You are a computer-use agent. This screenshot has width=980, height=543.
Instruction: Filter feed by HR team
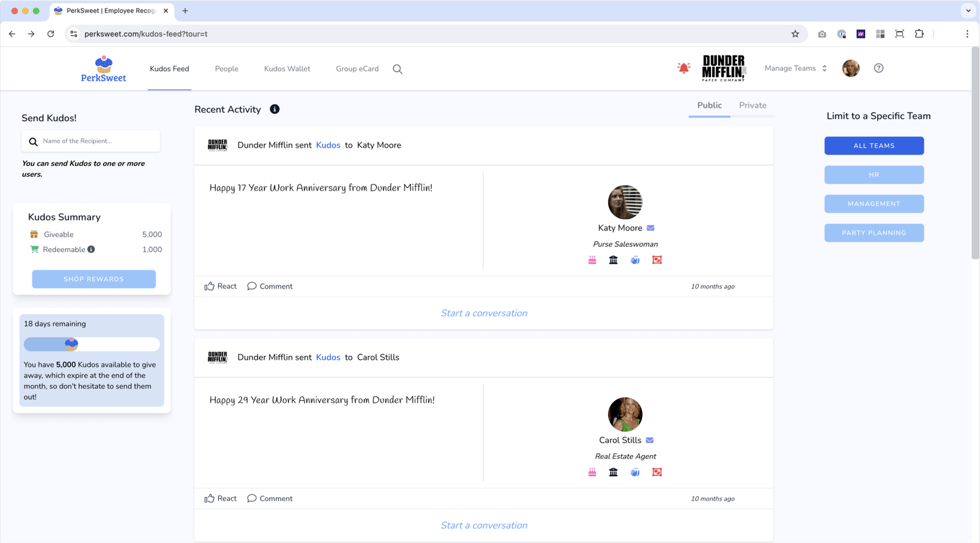click(x=874, y=175)
